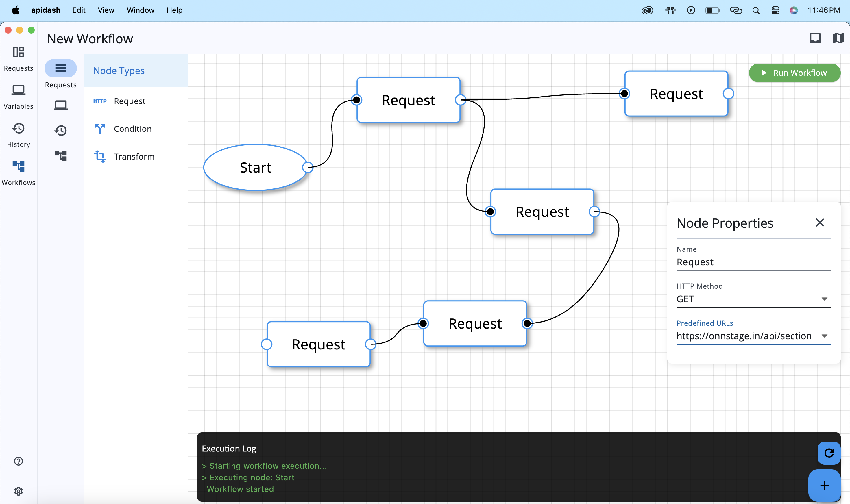
Task: Click the refresh icon beside Execution Log
Action: (829, 453)
